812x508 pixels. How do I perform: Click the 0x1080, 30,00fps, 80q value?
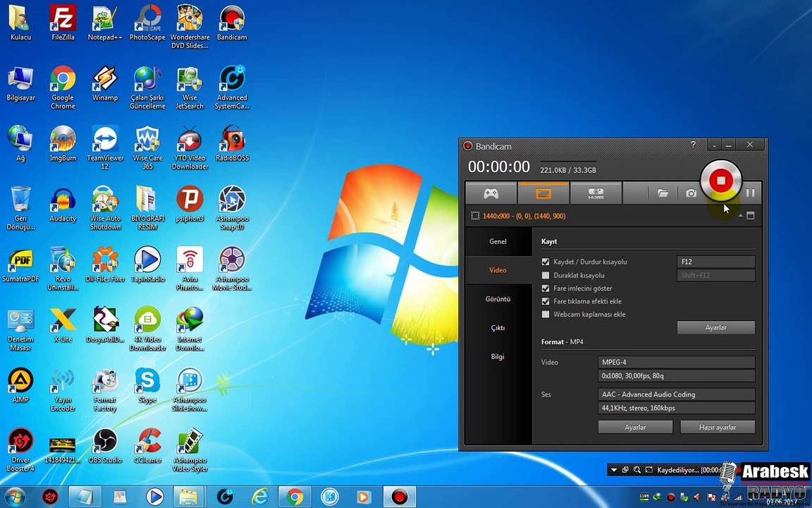tap(677, 375)
